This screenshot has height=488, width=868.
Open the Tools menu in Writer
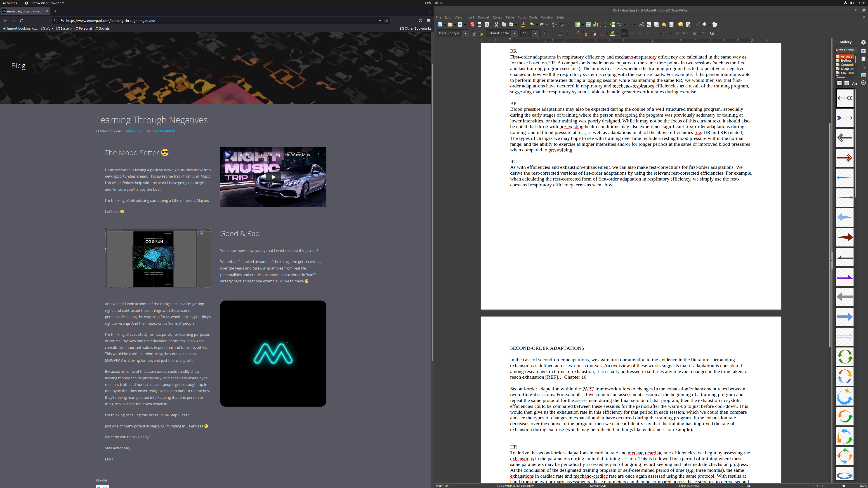coord(533,17)
